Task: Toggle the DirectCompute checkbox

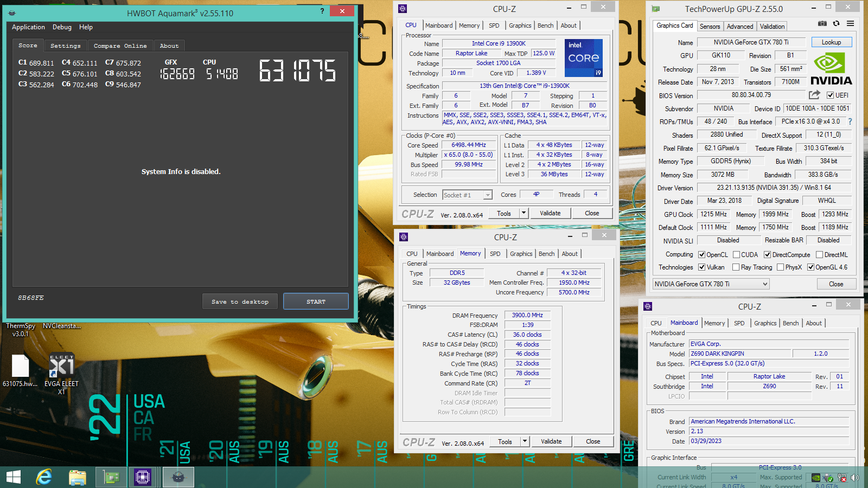Action: (767, 255)
